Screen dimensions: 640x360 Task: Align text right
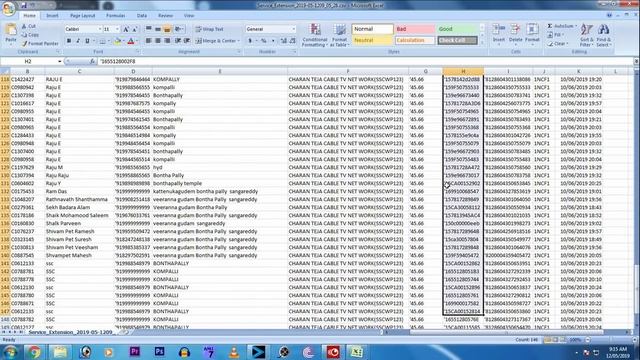pos(167,41)
